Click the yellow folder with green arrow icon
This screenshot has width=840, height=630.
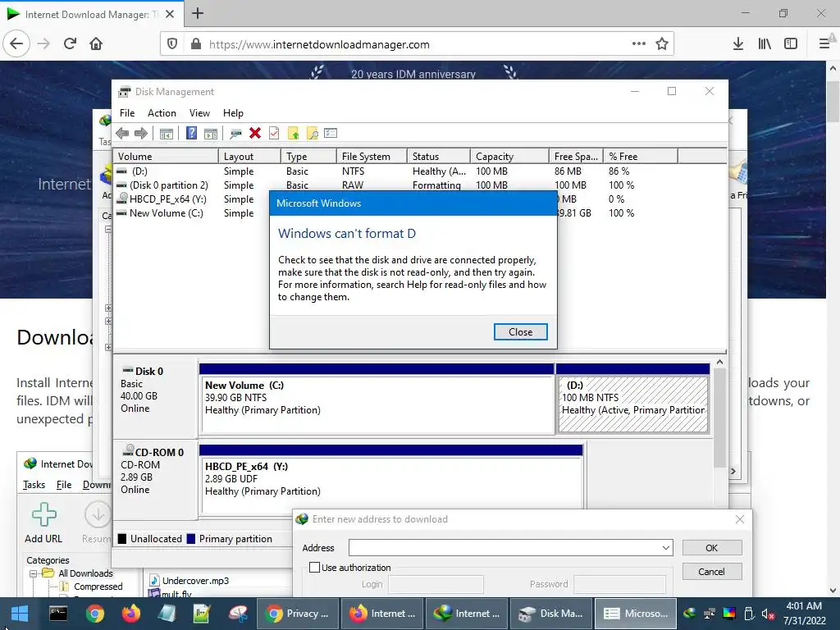(x=293, y=134)
